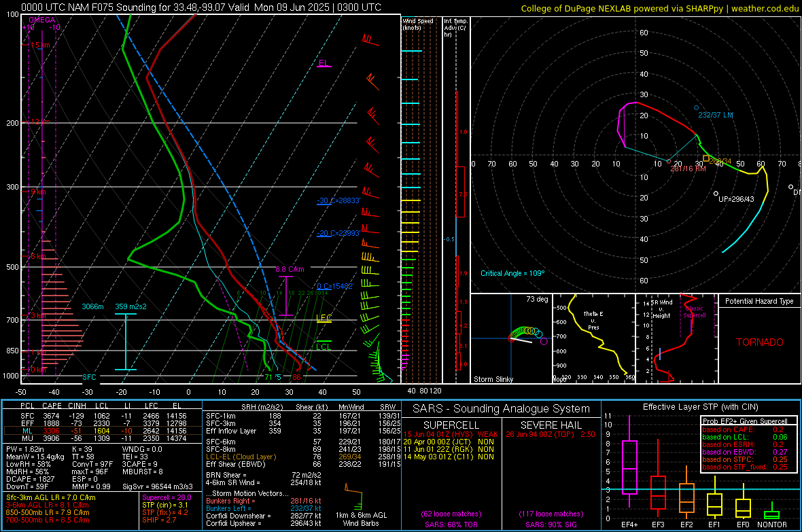Viewport: 802px width, 532px height.
Task: Click the 'BRN Shear =' row
Action: (x=264, y=475)
